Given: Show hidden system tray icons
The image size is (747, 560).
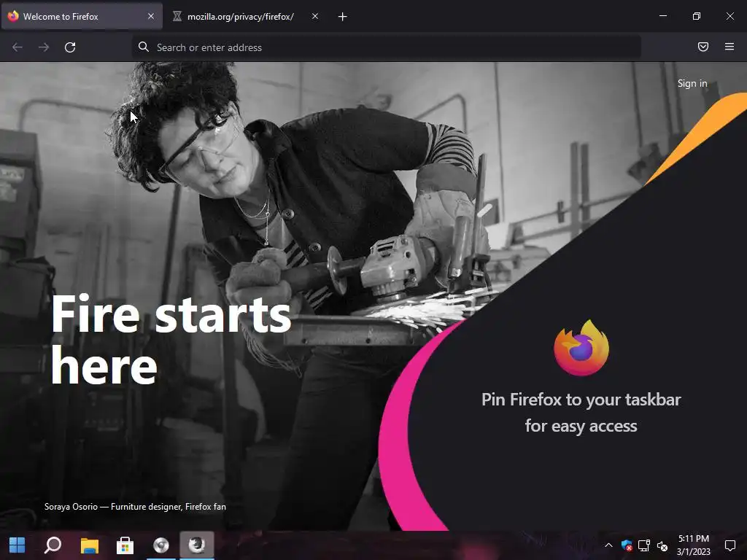Looking at the screenshot, I should tap(608, 545).
